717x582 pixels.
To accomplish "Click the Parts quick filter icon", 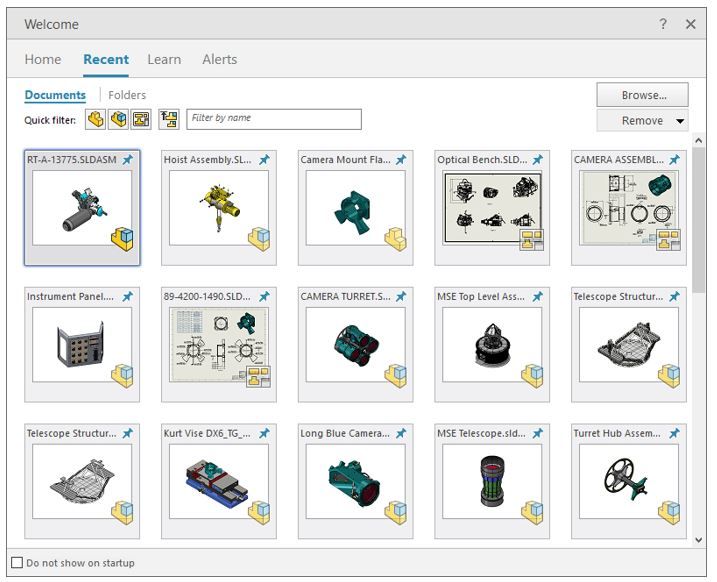I will click(95, 120).
